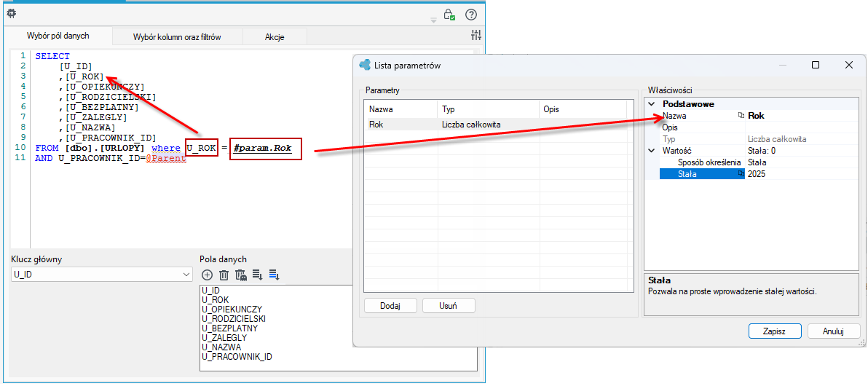
Task: Open Wybór kolumn oraz filtrów tab
Action: point(177,37)
